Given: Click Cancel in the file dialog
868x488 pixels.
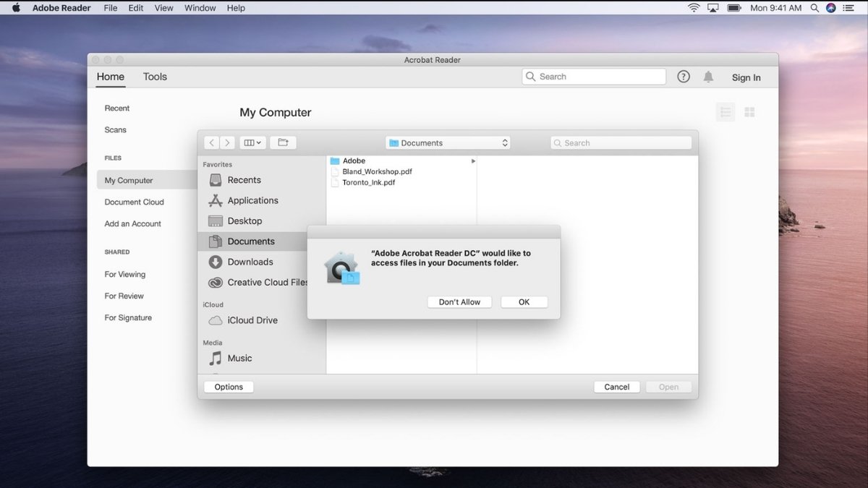Looking at the screenshot, I should coord(617,387).
